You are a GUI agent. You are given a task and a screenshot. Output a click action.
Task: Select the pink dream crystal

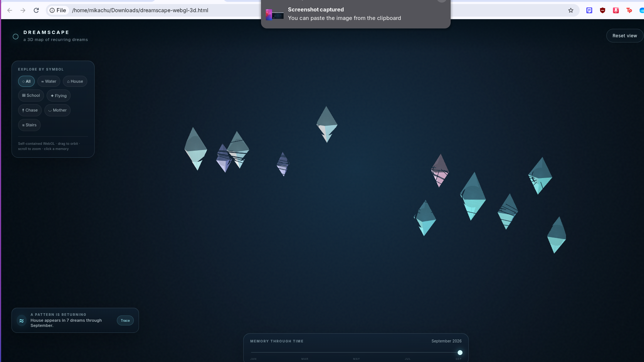pos(440,171)
